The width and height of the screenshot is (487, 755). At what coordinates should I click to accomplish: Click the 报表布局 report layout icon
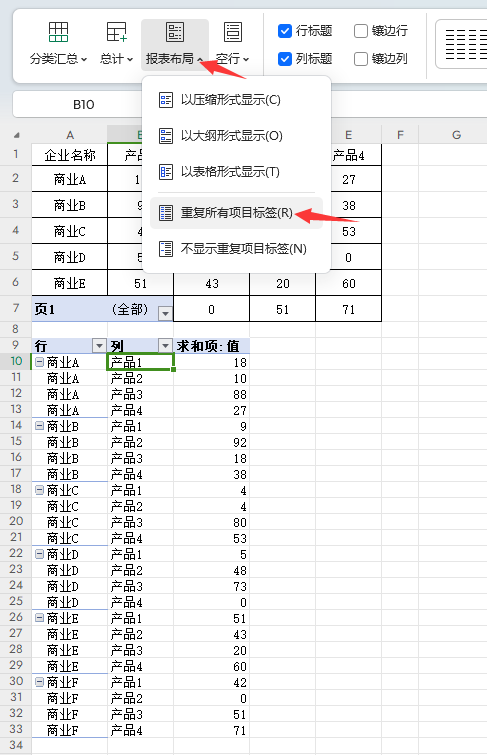coord(175,32)
